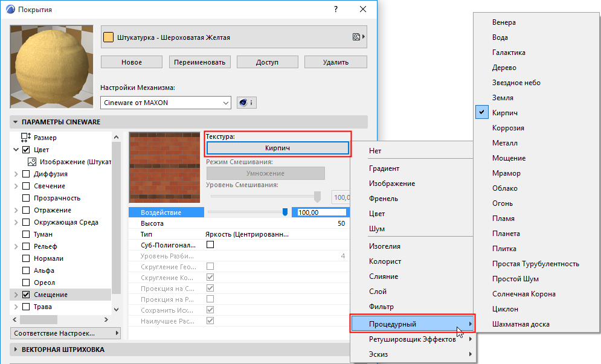Expand the Смещение tree node
Screen dimensions: 601x364
16,295
